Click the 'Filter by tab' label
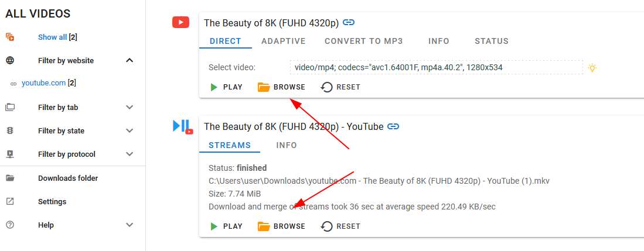 tap(58, 108)
